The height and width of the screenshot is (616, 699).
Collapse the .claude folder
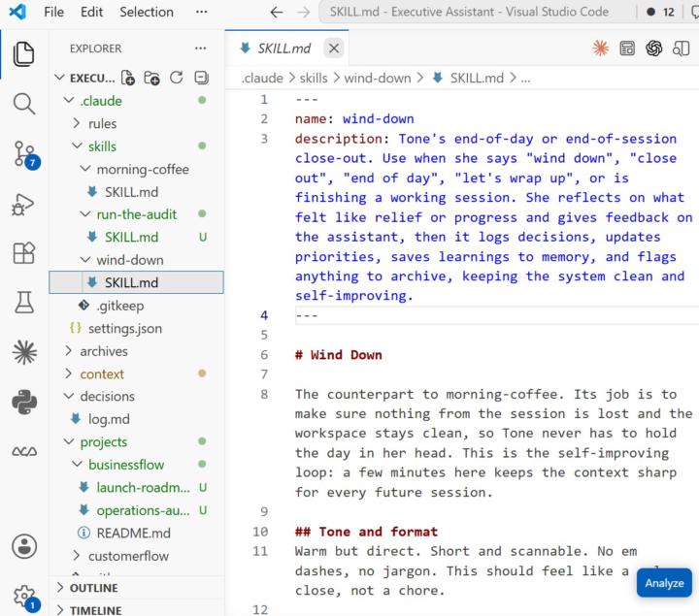coord(69,101)
